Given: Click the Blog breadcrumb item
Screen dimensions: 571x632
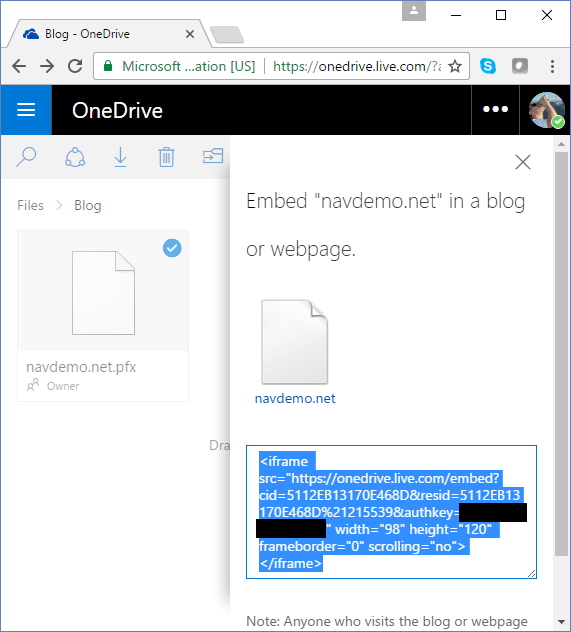Looking at the screenshot, I should [87, 206].
